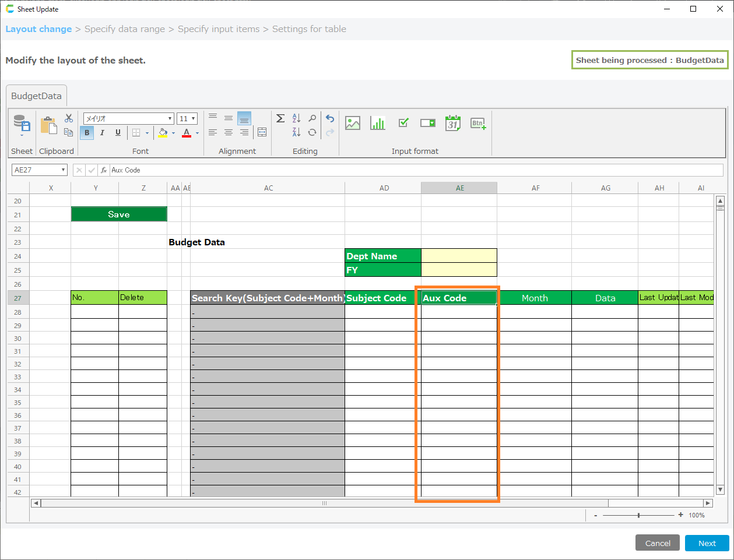734x560 pixels.
Task: Insert an image via the picture icon
Action: tap(353, 123)
